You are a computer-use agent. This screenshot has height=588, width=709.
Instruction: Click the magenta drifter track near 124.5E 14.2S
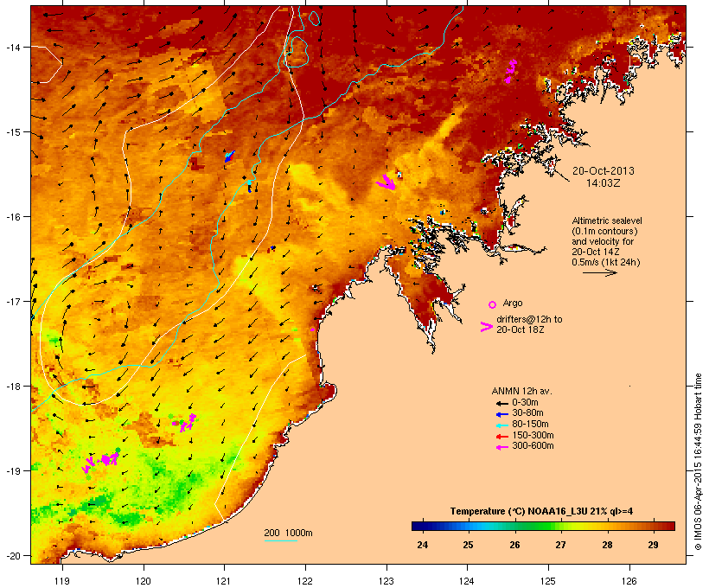(x=511, y=72)
